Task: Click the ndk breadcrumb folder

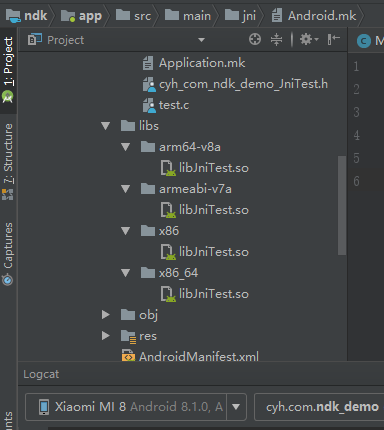Action: point(27,16)
